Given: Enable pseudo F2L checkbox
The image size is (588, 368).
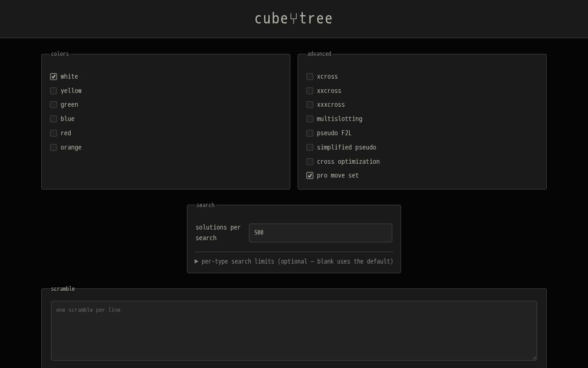Looking at the screenshot, I should (x=310, y=133).
